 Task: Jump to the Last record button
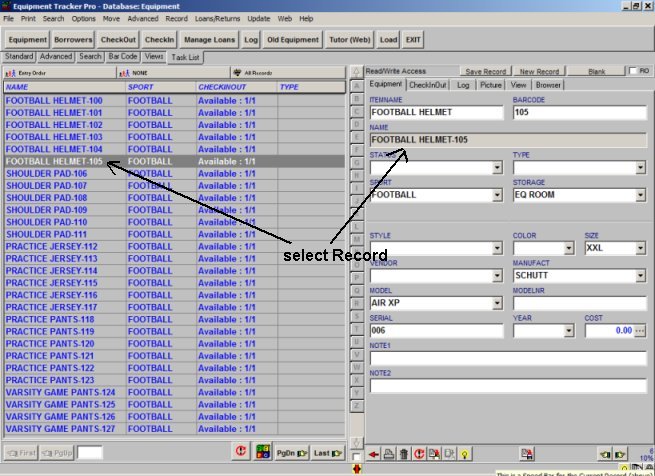[x=324, y=453]
